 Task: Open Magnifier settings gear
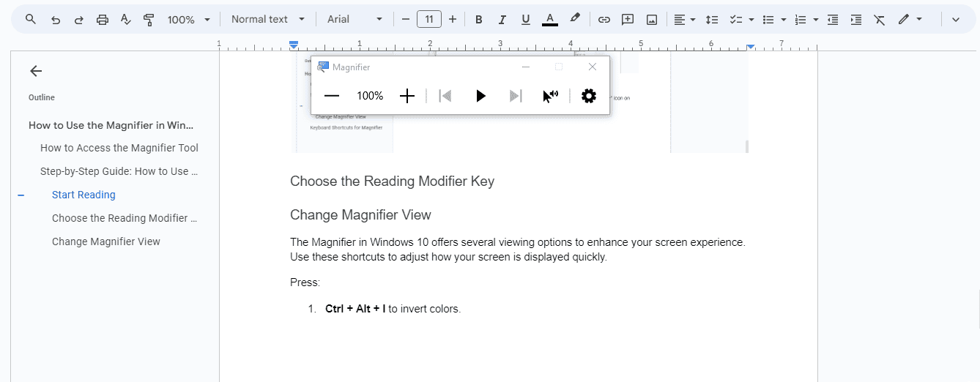(x=588, y=96)
